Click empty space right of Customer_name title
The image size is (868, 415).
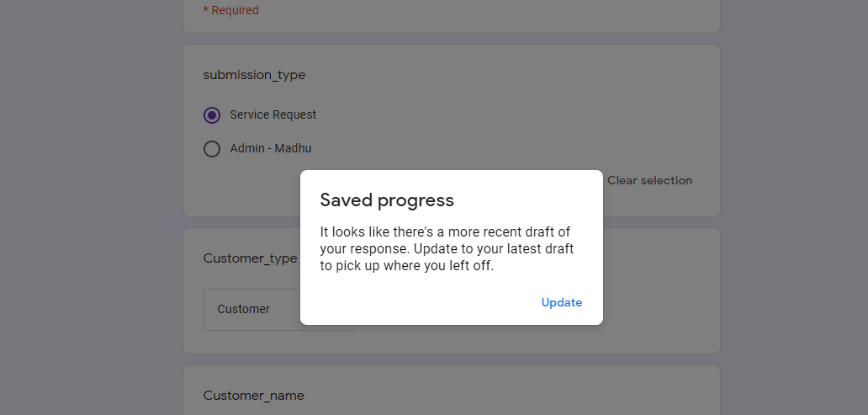coord(505,396)
